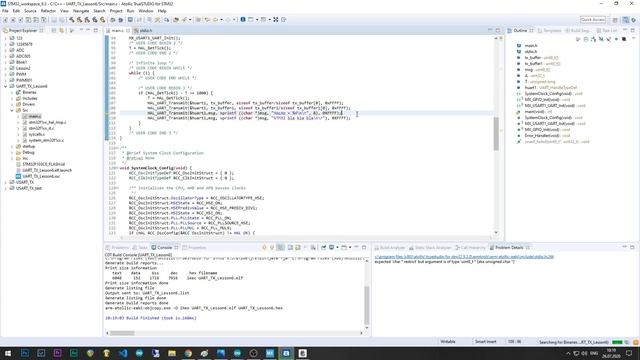Select tx_buffer in the Outline view
This screenshot has height=360, width=640.
tap(533, 58)
